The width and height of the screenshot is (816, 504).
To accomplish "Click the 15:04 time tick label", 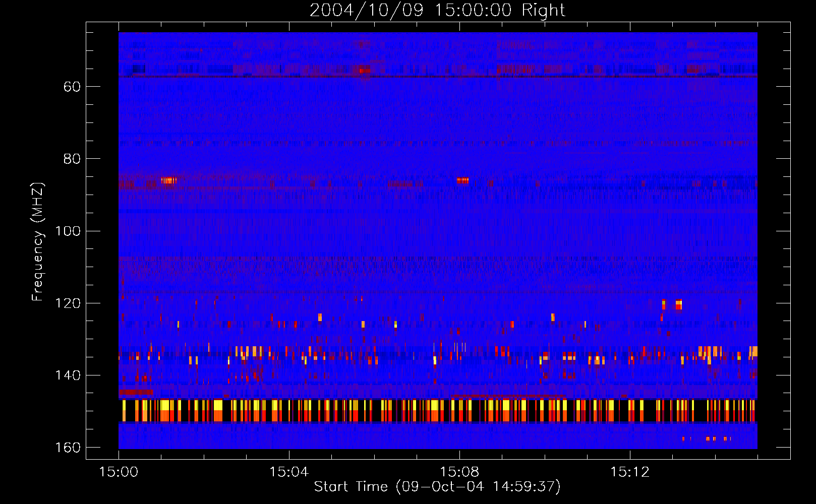I will click(289, 472).
